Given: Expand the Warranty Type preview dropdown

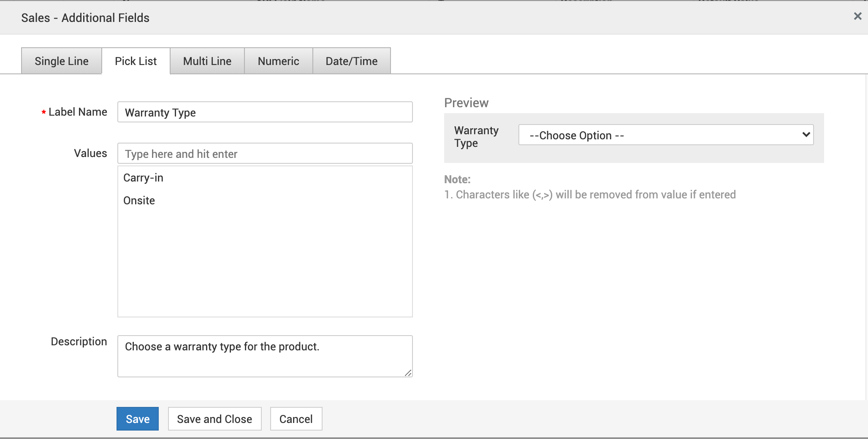Looking at the screenshot, I should [x=666, y=135].
